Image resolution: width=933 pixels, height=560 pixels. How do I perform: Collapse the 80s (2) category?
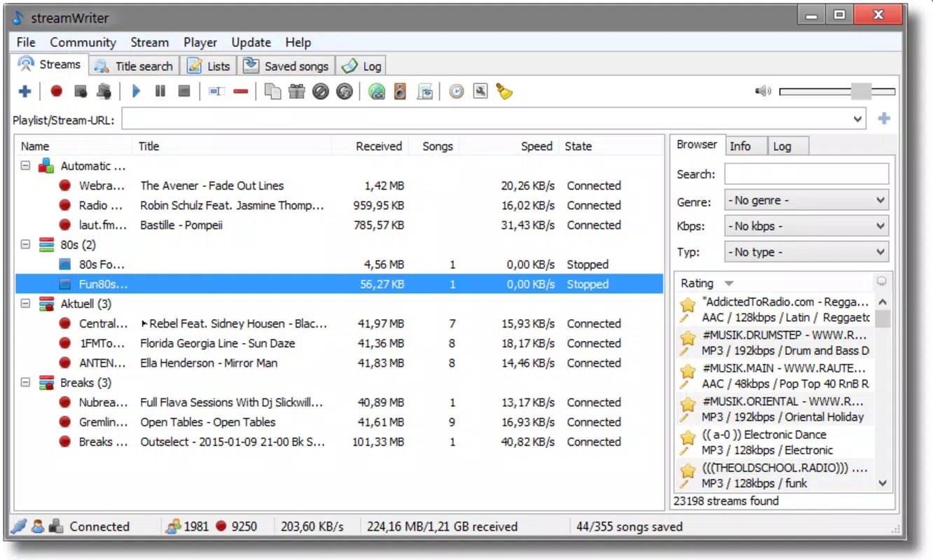pos(25,245)
